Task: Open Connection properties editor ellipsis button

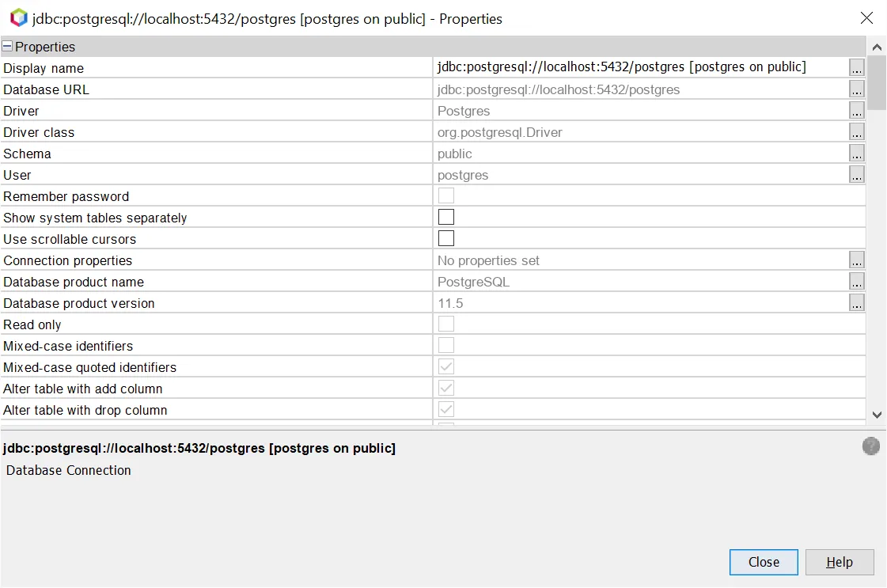Action: [857, 260]
